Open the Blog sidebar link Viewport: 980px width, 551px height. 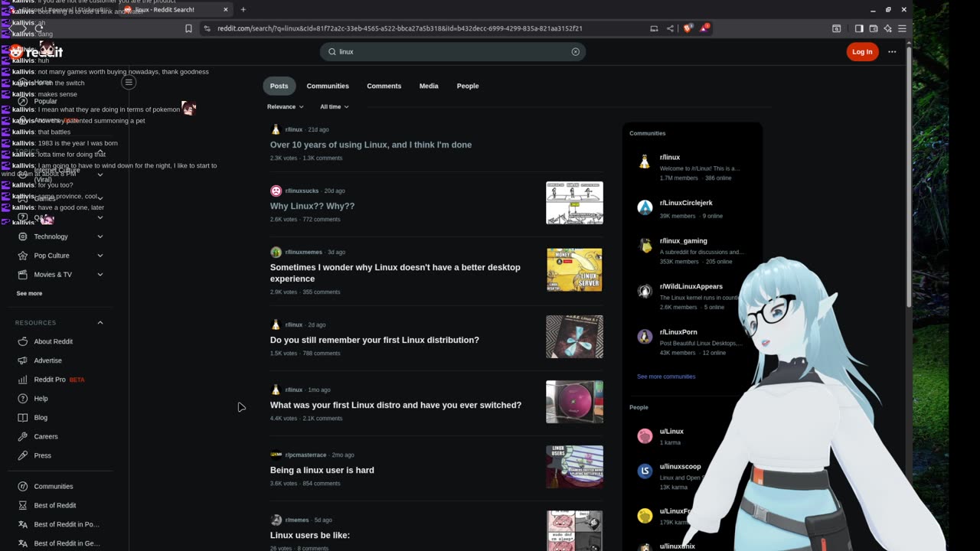tap(41, 418)
